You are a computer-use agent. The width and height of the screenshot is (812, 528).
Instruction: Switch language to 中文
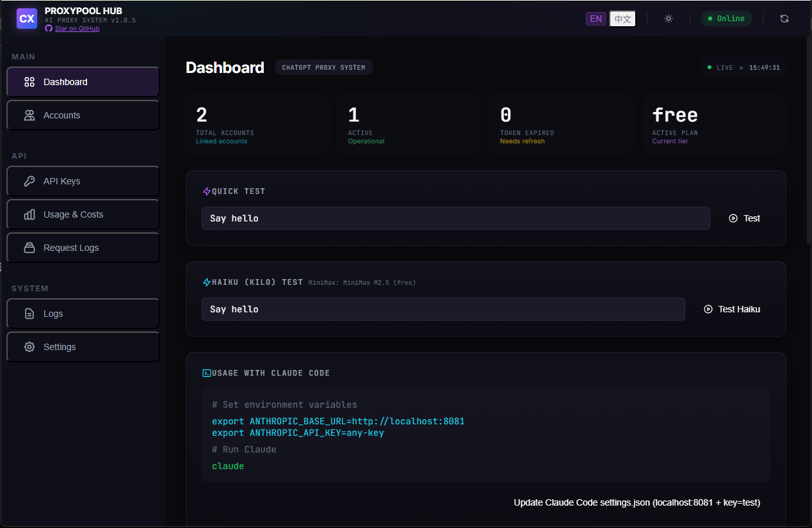point(622,19)
